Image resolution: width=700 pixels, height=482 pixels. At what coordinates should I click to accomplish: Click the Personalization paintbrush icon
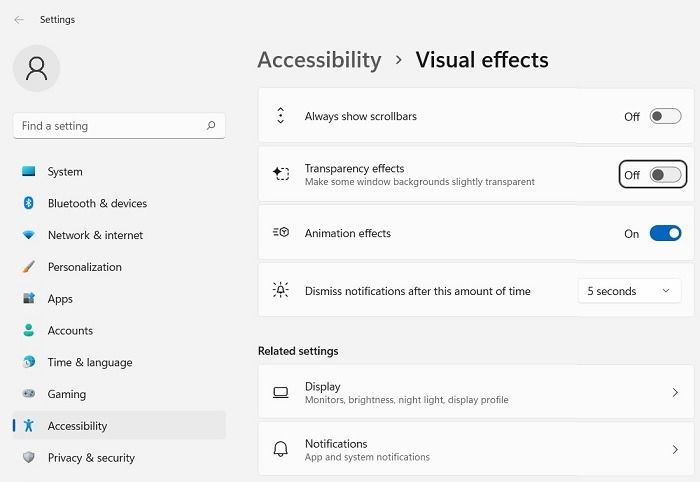[x=29, y=267]
